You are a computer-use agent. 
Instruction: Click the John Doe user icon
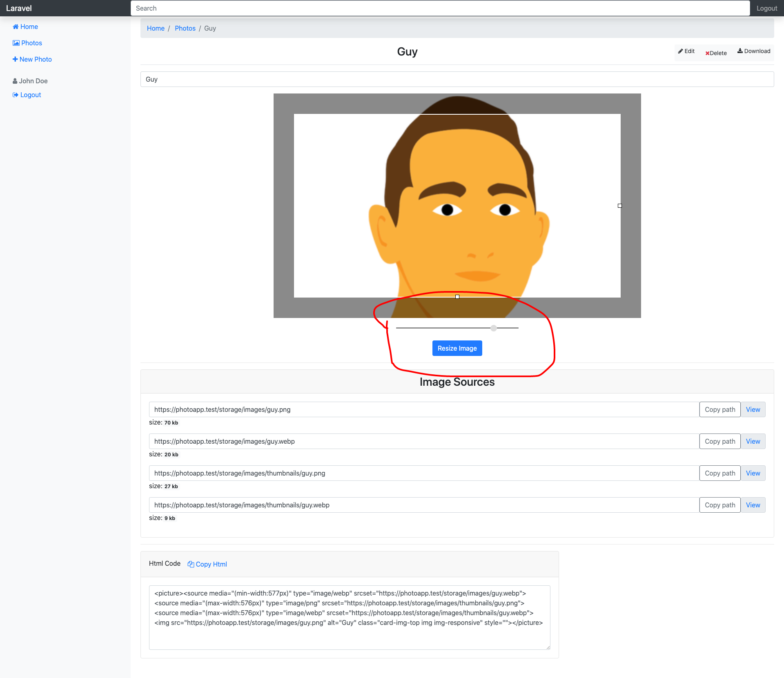point(15,81)
